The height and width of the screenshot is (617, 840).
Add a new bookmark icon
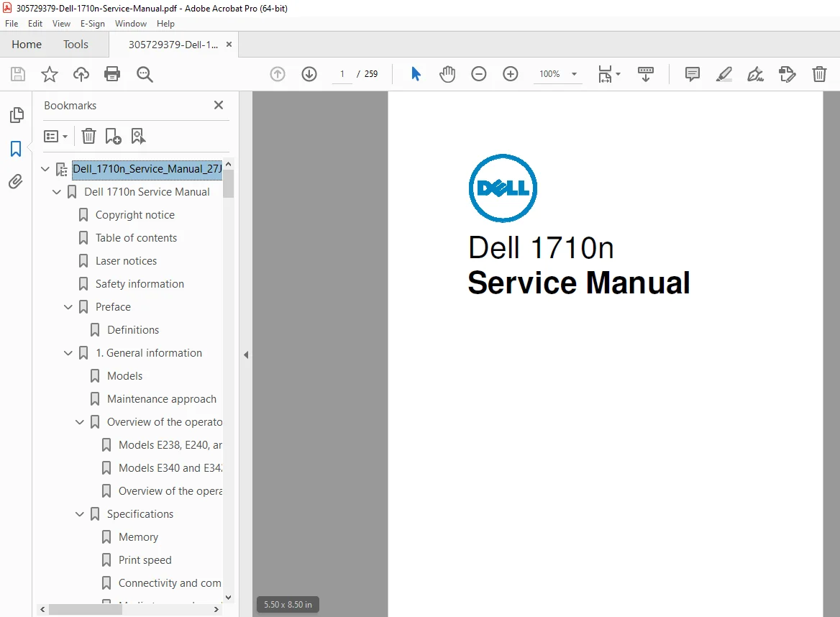click(113, 136)
